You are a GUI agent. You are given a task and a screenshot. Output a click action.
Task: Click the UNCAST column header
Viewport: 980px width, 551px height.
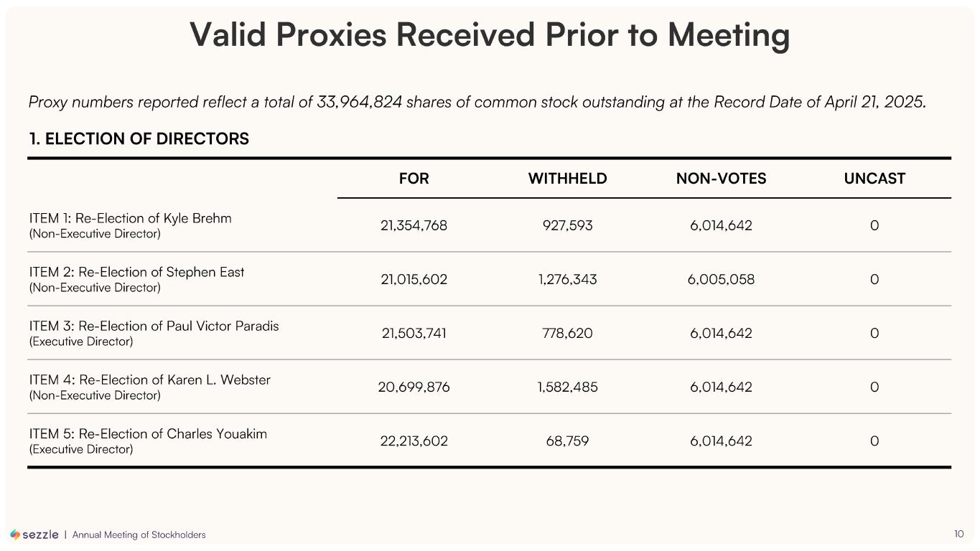(874, 179)
